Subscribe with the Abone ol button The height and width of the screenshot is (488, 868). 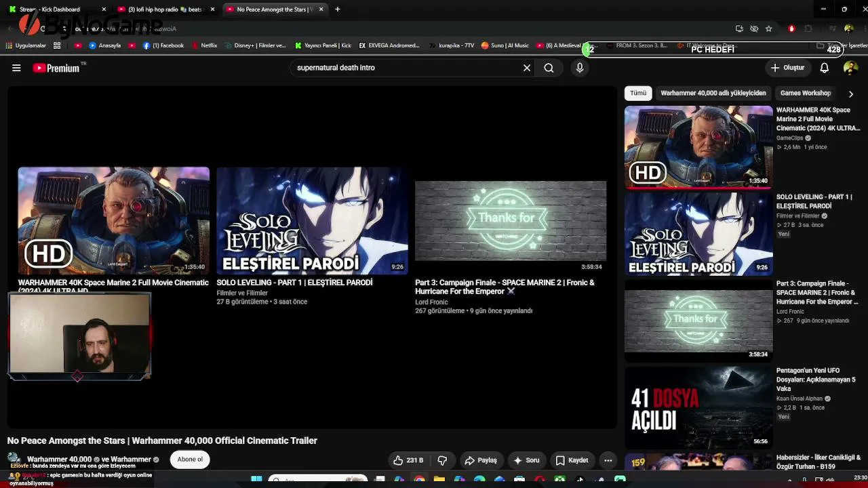(x=190, y=460)
